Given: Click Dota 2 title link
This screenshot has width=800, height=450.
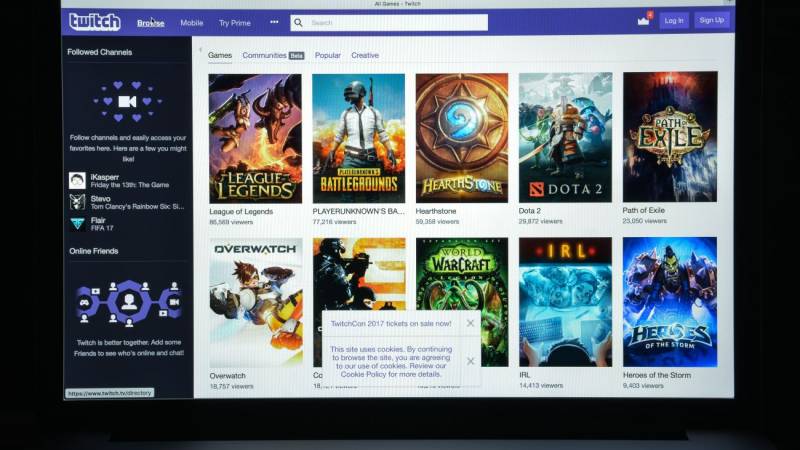Looking at the screenshot, I should click(x=530, y=211).
